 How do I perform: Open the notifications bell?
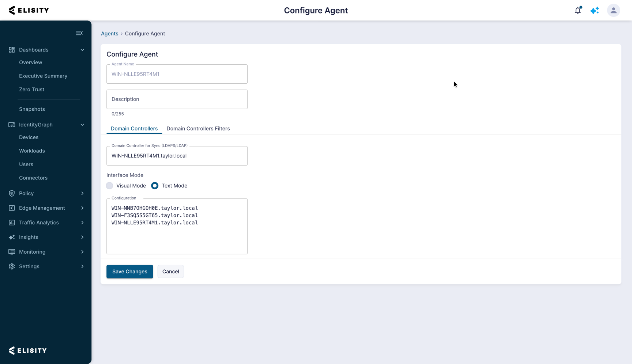coord(578,10)
